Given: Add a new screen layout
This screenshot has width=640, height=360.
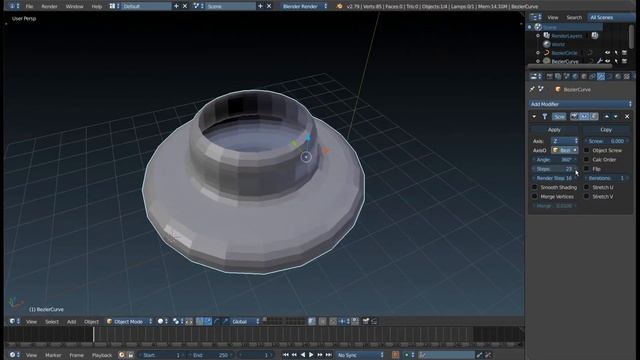Looking at the screenshot, I should (176, 7).
